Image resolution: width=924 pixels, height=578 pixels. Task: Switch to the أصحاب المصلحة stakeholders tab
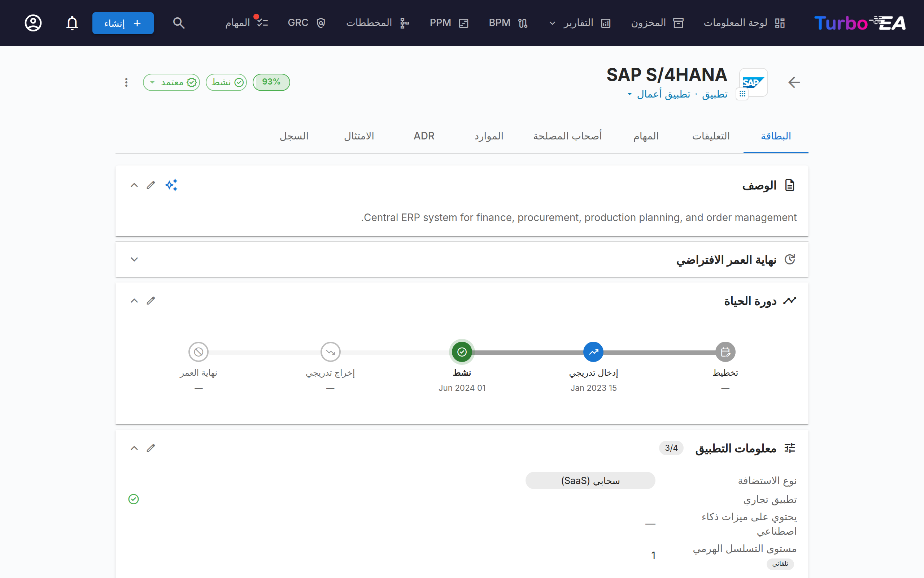click(x=567, y=136)
